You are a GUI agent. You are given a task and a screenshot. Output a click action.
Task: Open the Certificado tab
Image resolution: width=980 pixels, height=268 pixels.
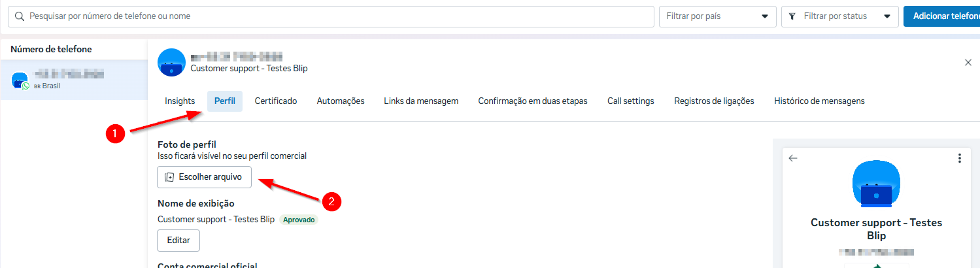(276, 101)
